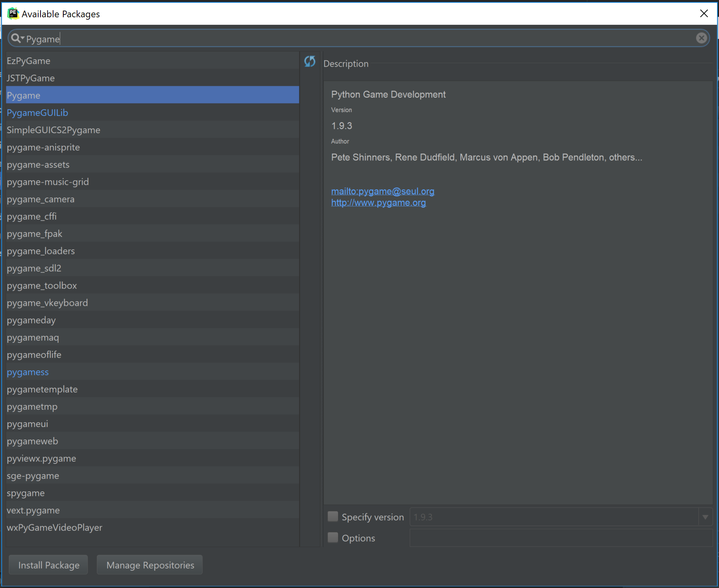Select pygamess package
Viewport: 719px width, 588px height.
(153, 372)
